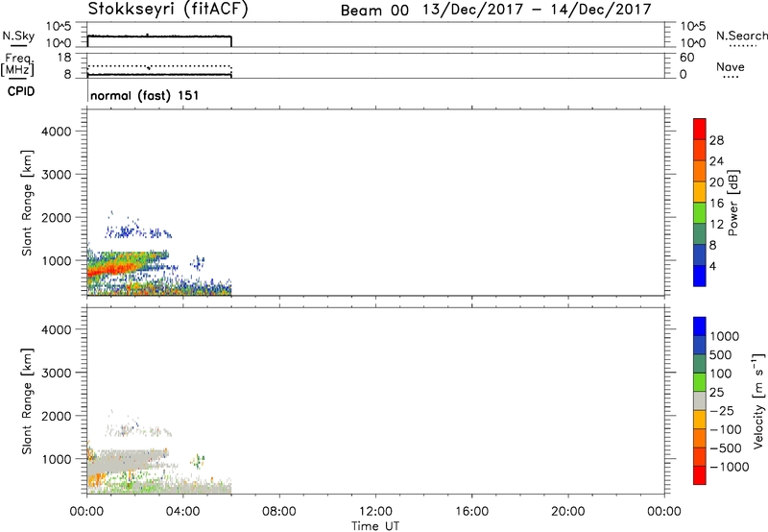Click the red bottom segment of Velocity colorbar
Screen dimensions: 768x532
(x=700, y=475)
